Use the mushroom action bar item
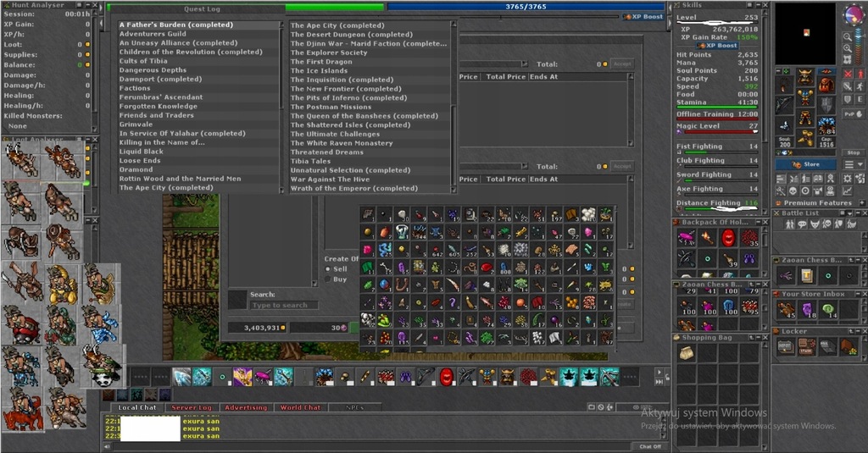The height and width of the screenshot is (453, 868). pyautogui.click(x=344, y=377)
